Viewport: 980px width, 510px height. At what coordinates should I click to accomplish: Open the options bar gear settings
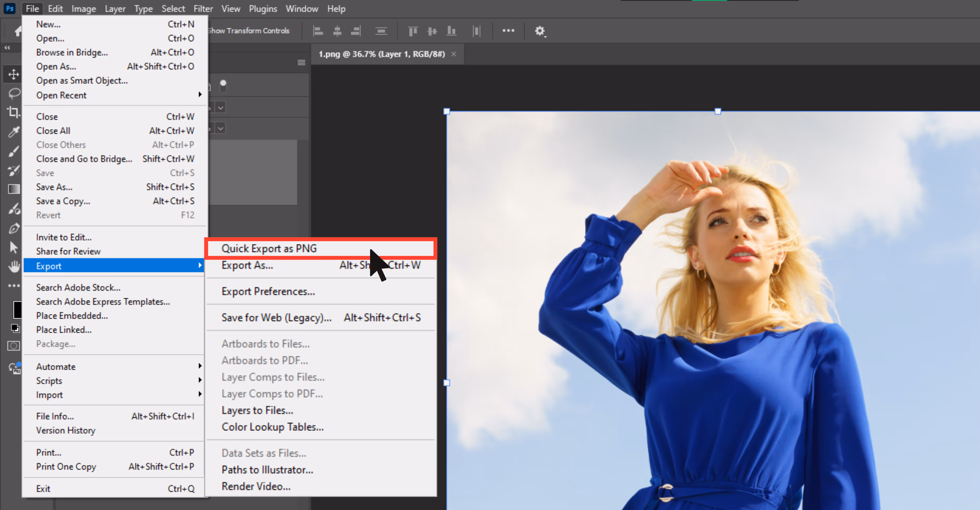click(540, 31)
